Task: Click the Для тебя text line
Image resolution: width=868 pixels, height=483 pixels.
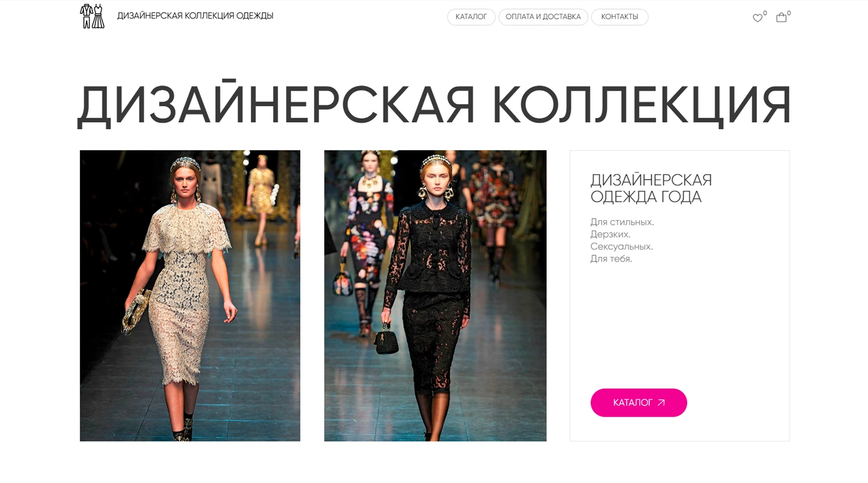Action: point(611,259)
